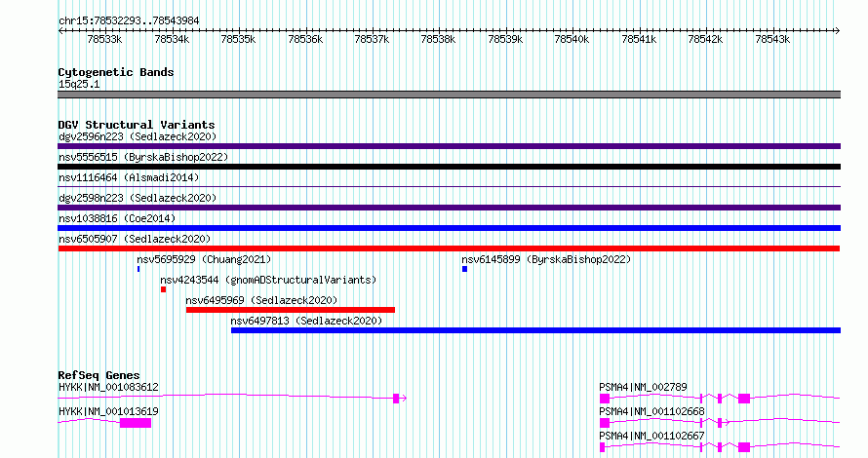
Task: Select the small blue square of nsv6145899
Action: pyautogui.click(x=464, y=269)
